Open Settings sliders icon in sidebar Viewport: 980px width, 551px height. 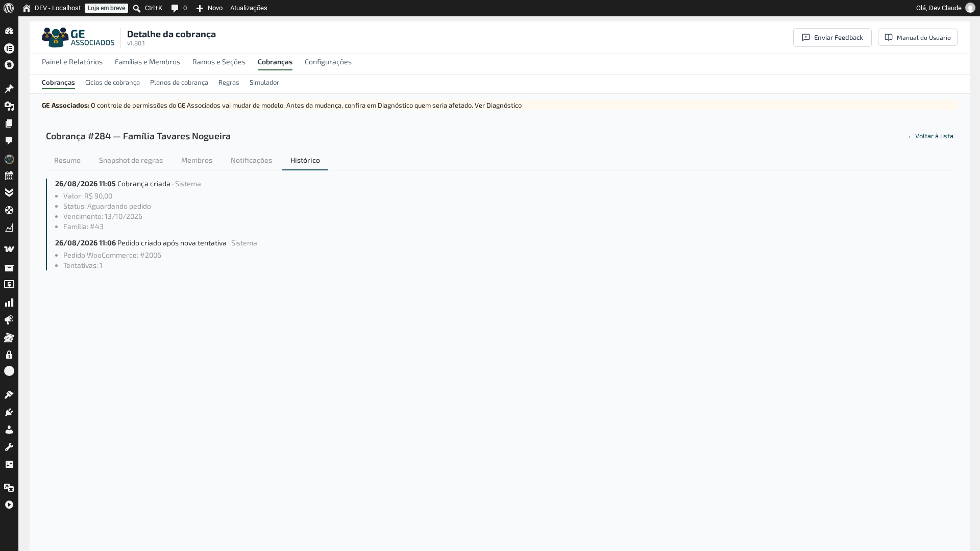pos(9,464)
